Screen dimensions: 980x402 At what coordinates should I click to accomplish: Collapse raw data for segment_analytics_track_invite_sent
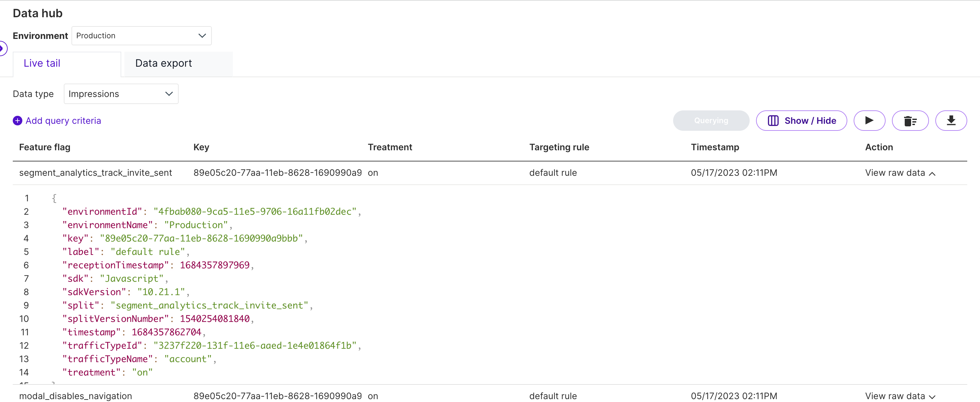click(x=900, y=173)
